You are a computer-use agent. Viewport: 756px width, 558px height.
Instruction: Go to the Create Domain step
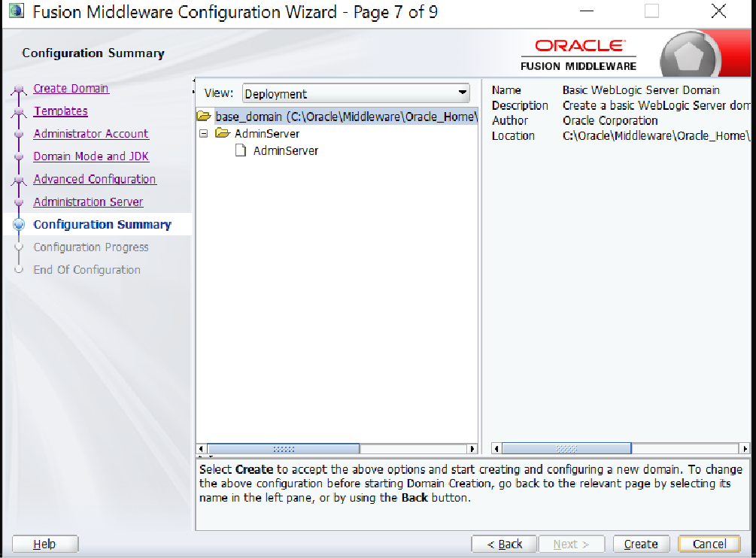[71, 89]
